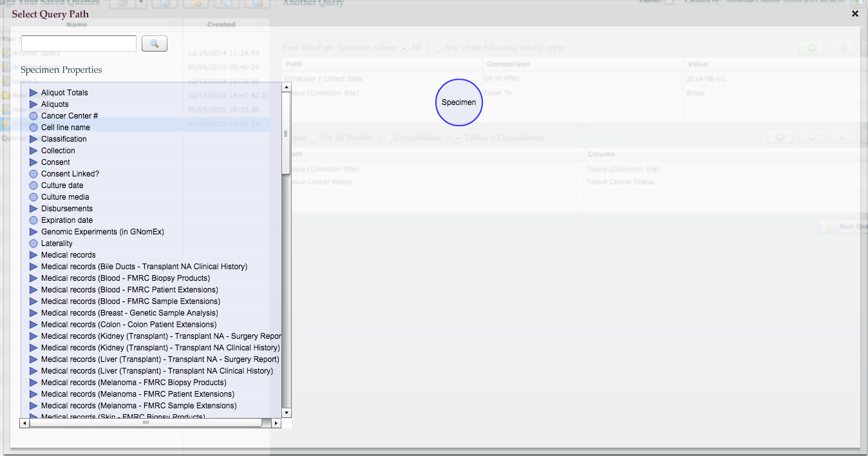Screen dimensions: 868x456
Task: Click the circle icon beside Cancer Center #
Action: click(33, 116)
